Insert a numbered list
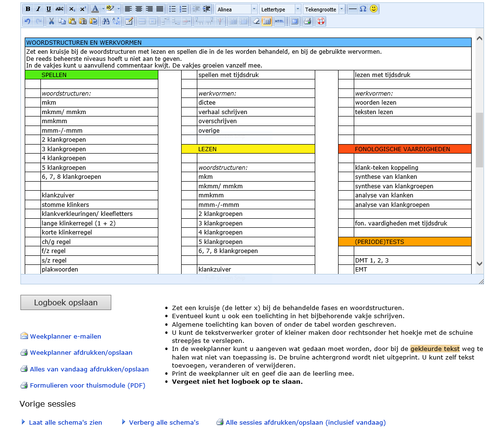 pos(183,9)
